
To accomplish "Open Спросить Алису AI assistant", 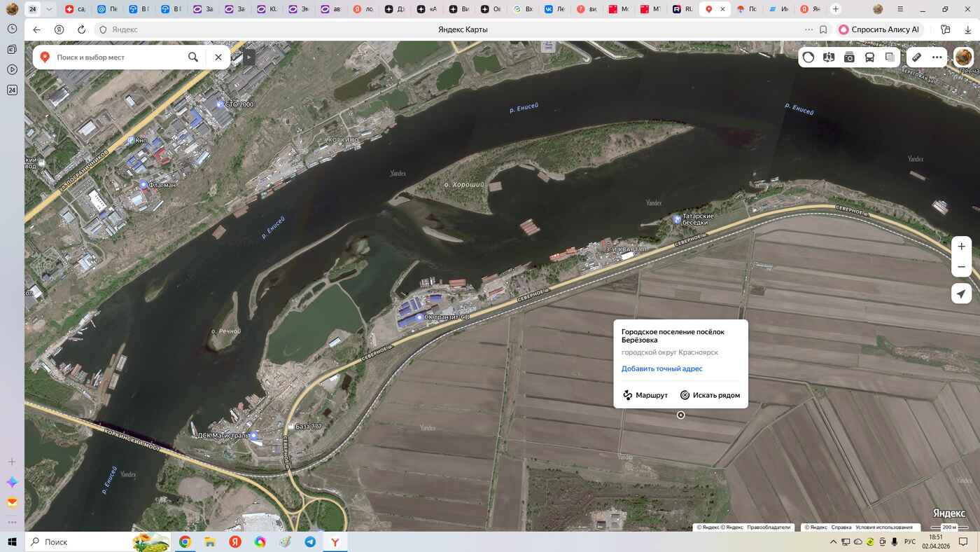I will pos(879,29).
